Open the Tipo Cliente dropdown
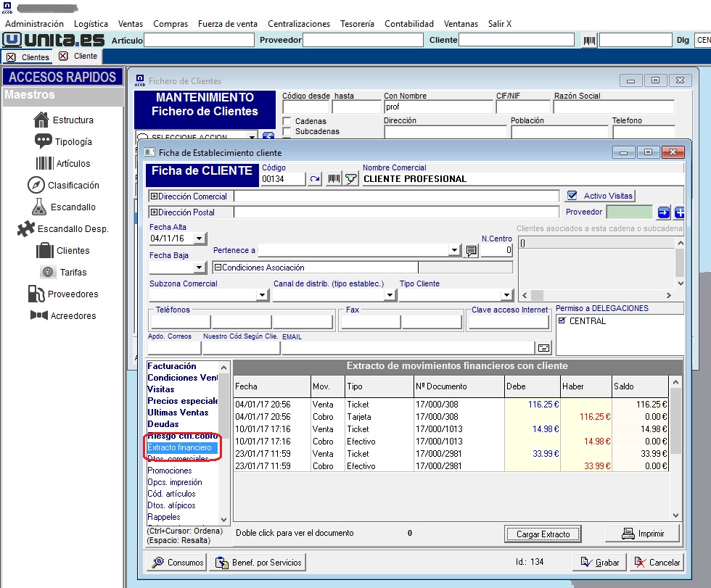The image size is (711, 588). (506, 295)
